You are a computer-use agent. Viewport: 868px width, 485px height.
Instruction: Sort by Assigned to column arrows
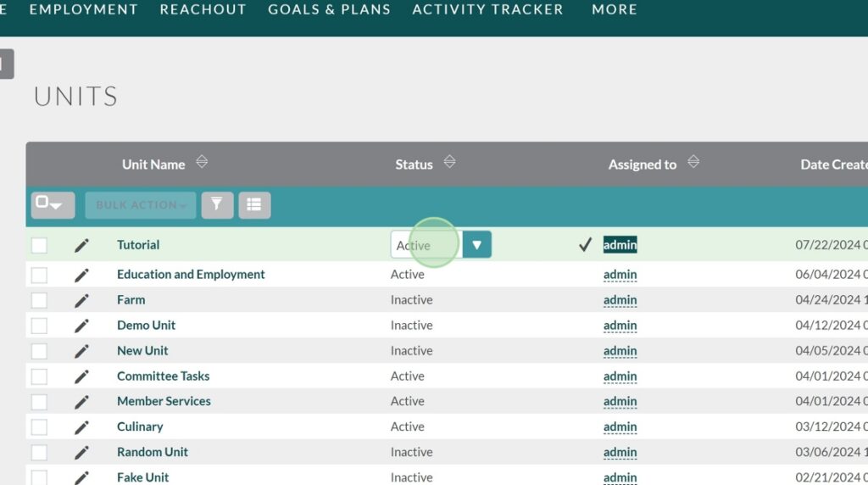click(693, 163)
